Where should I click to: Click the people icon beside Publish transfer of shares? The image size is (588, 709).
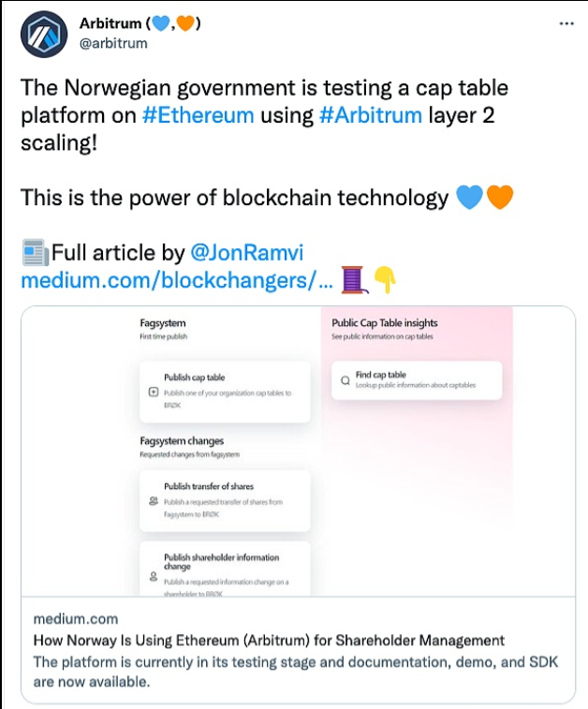coord(154,502)
